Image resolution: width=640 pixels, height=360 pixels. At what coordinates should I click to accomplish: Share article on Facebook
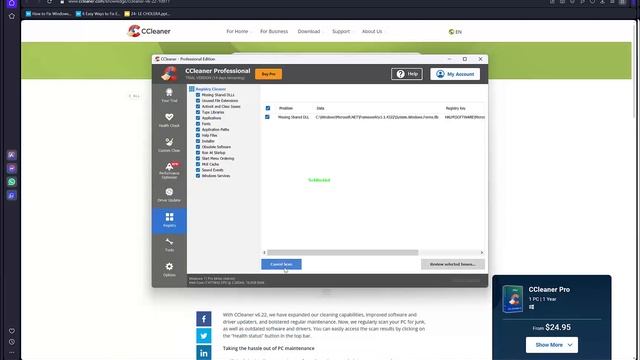click(204, 319)
